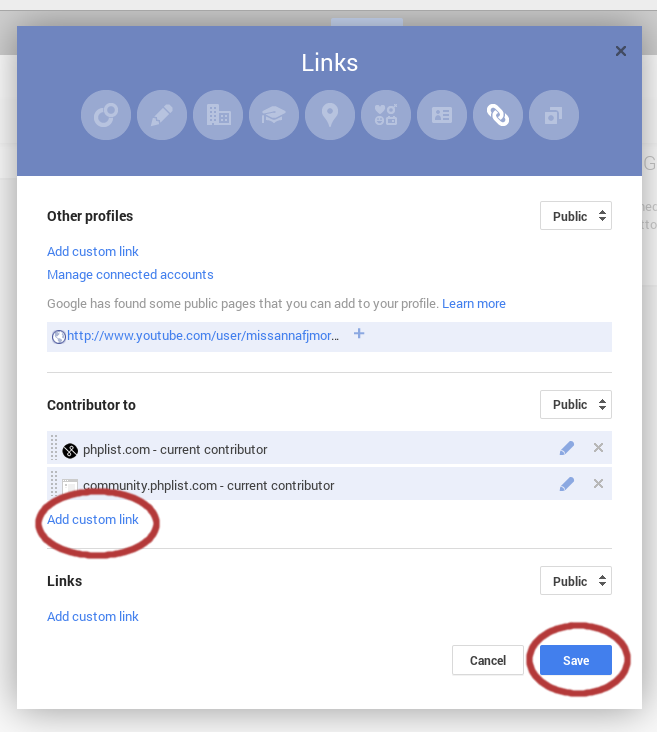Viewport: 657px width, 732px height.
Task: Cancel the Links dialog
Action: coord(487,660)
